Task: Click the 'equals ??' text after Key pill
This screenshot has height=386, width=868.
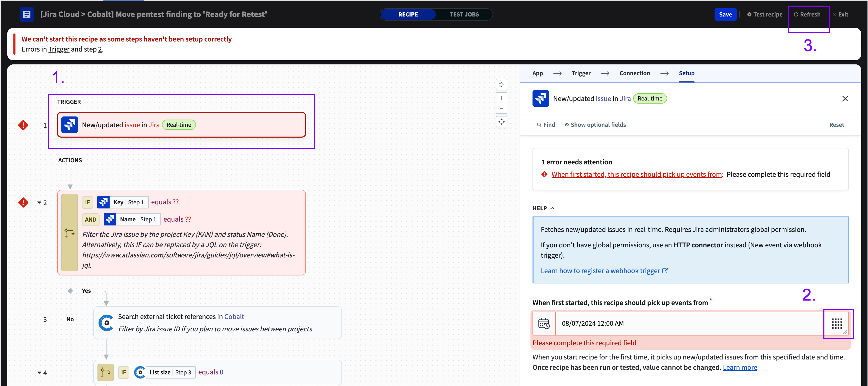Action: click(165, 202)
